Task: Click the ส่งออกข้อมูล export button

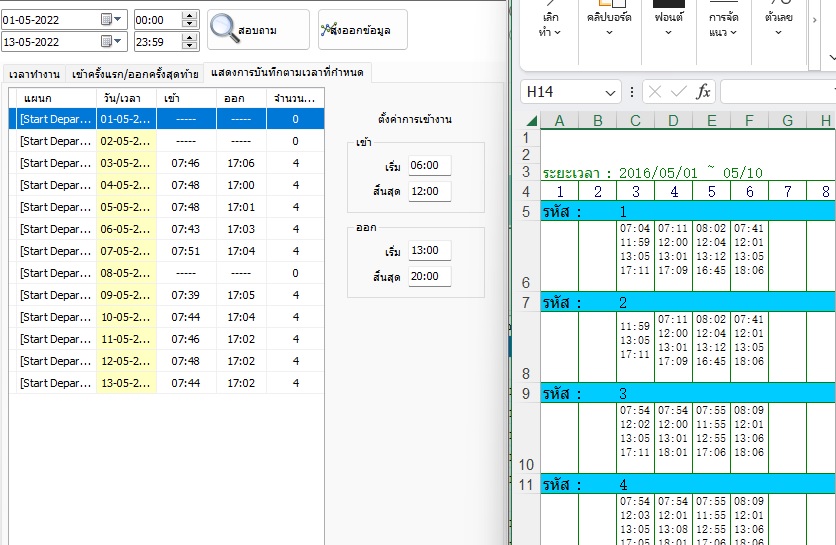Action: [363, 29]
